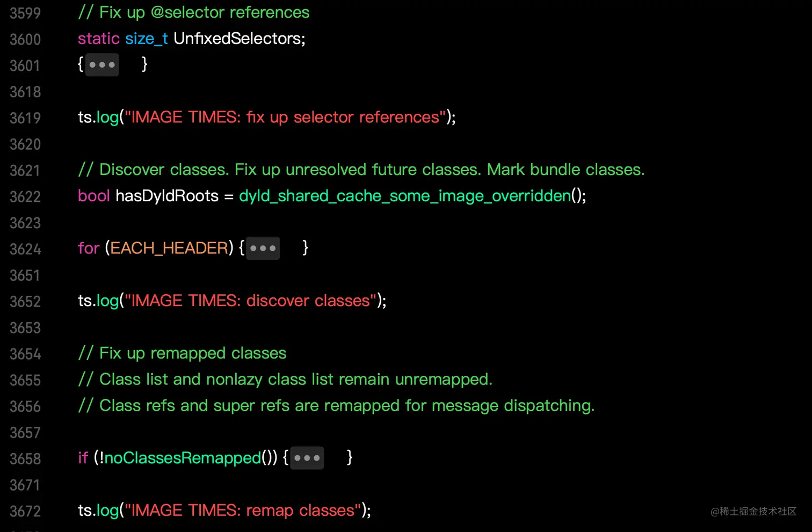Click the dyld_shared_cache_some_image_overridden function call
Screen dimensions: 812x532
point(404,196)
